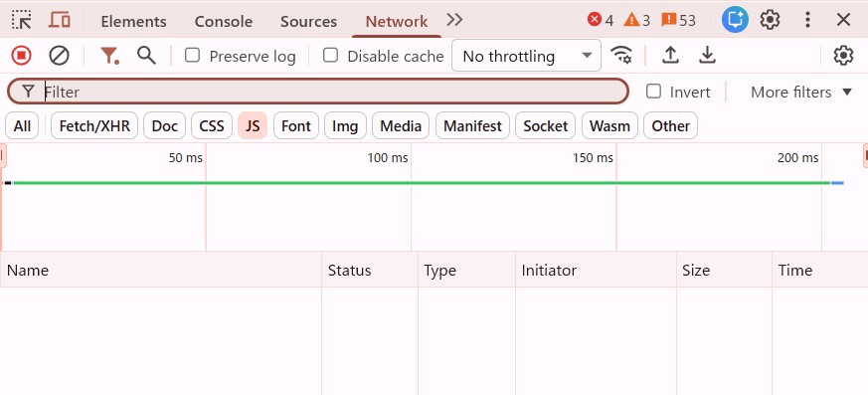Select the Img filter chip
The image size is (868, 395).
click(345, 126)
